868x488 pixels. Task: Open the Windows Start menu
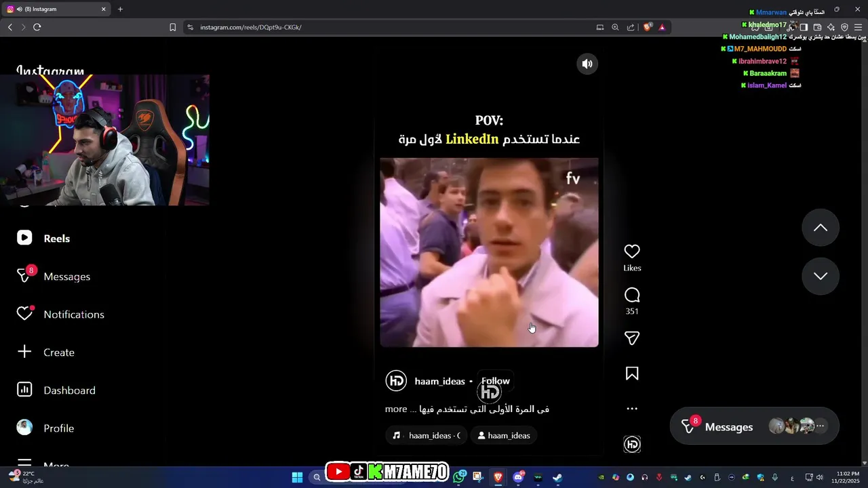click(297, 477)
